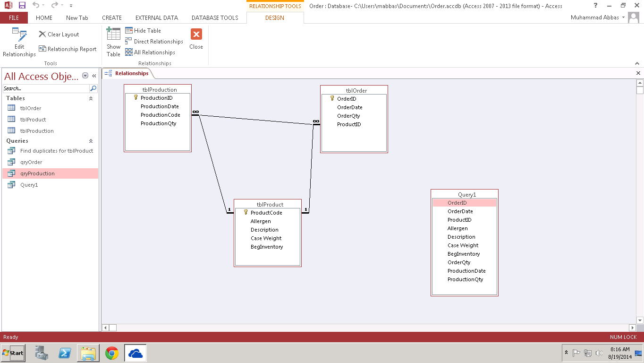This screenshot has height=363, width=644.
Task: Click the horizontal scrollbar left arrow
Action: pos(106,328)
